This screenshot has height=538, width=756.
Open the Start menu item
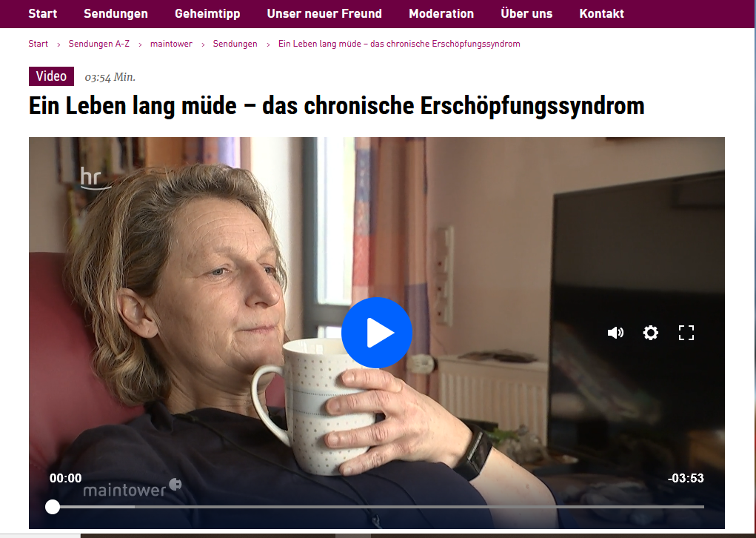coord(42,13)
